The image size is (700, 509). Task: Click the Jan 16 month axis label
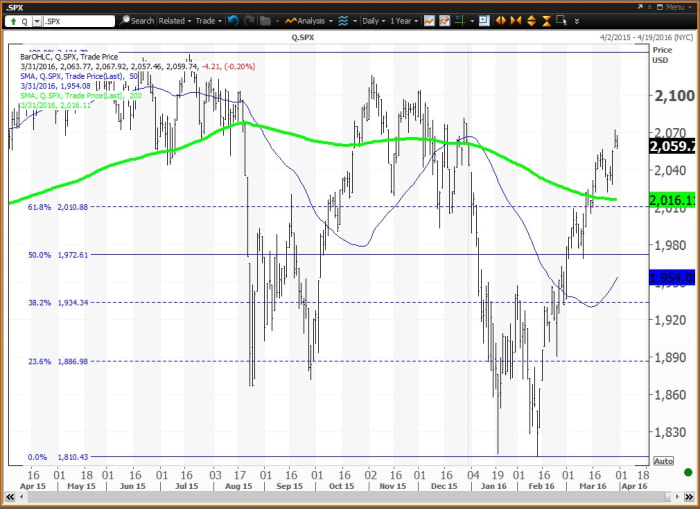point(494,486)
